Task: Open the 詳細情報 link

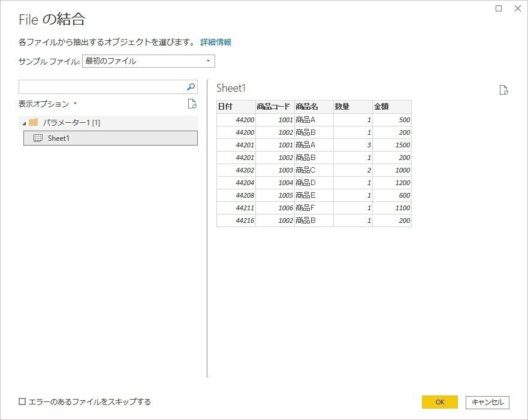Action: (x=216, y=42)
